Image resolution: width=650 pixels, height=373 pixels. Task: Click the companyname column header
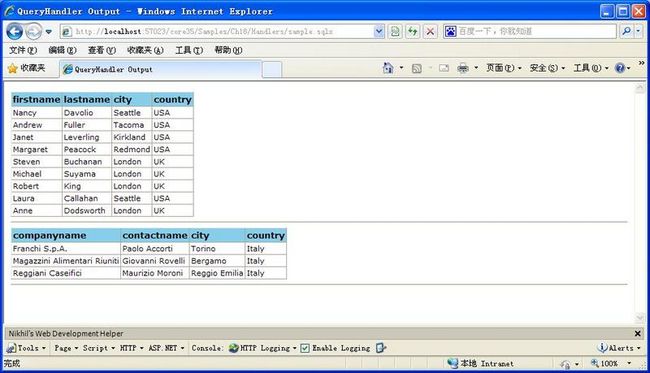66,235
